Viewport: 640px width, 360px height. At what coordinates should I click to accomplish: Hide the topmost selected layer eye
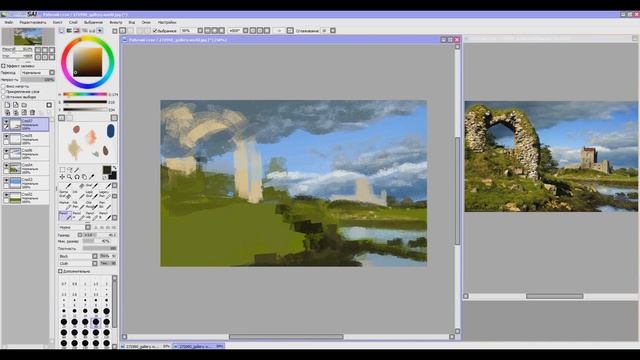click(6, 122)
